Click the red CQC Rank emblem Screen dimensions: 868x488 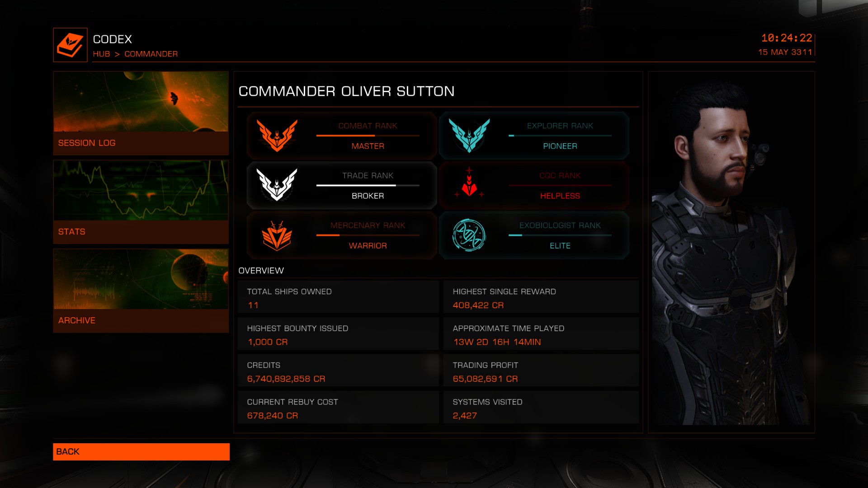point(469,183)
